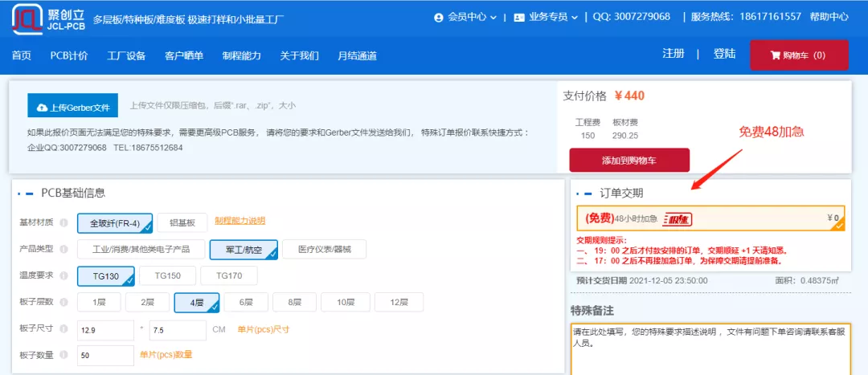Click the cloud upload icon for Gerber files
The width and height of the screenshot is (868, 375).
click(40, 107)
